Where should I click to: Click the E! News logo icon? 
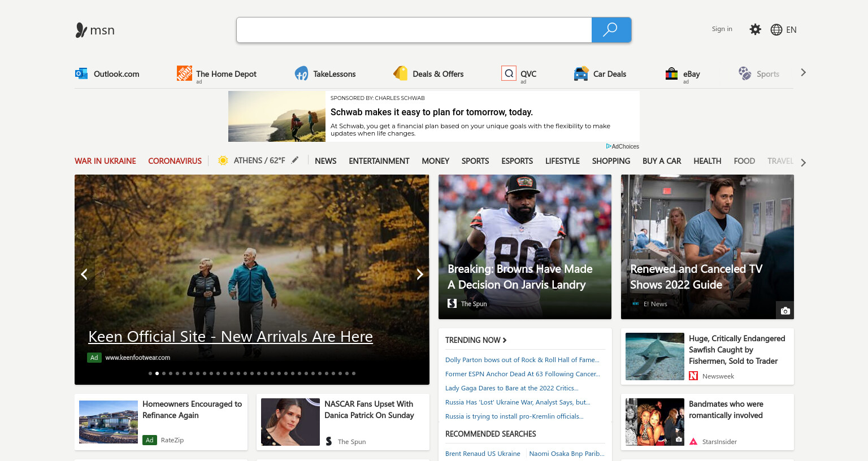tap(635, 303)
